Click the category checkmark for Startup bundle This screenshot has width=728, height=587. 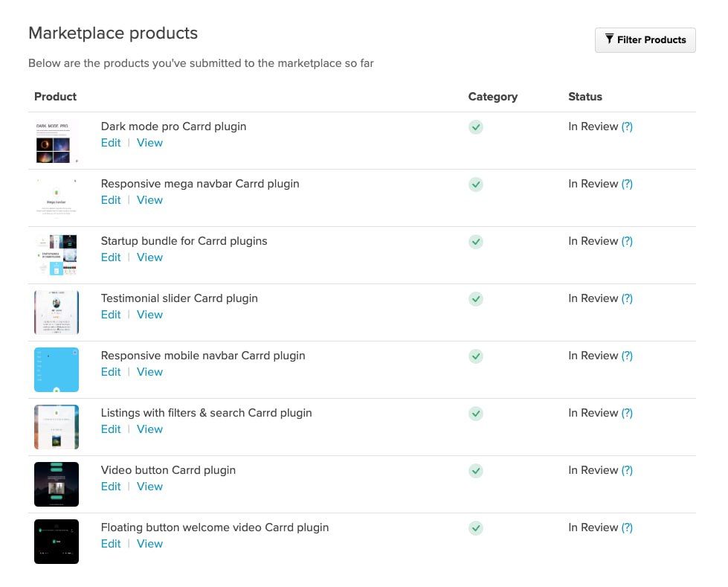[476, 242]
